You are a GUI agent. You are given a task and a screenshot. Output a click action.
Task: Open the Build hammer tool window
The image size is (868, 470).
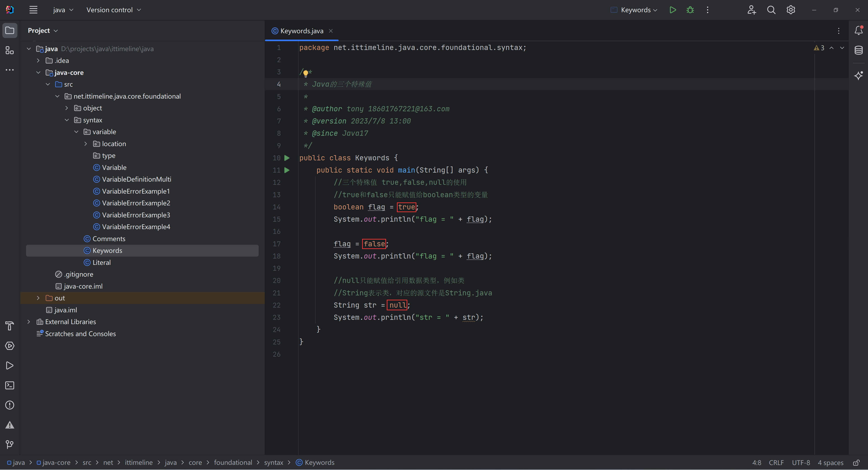point(10,326)
